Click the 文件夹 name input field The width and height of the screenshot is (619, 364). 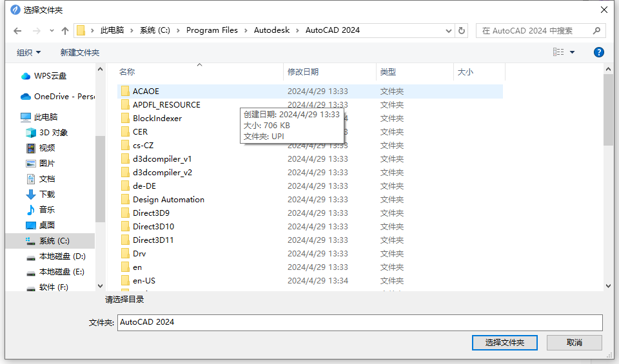360,322
